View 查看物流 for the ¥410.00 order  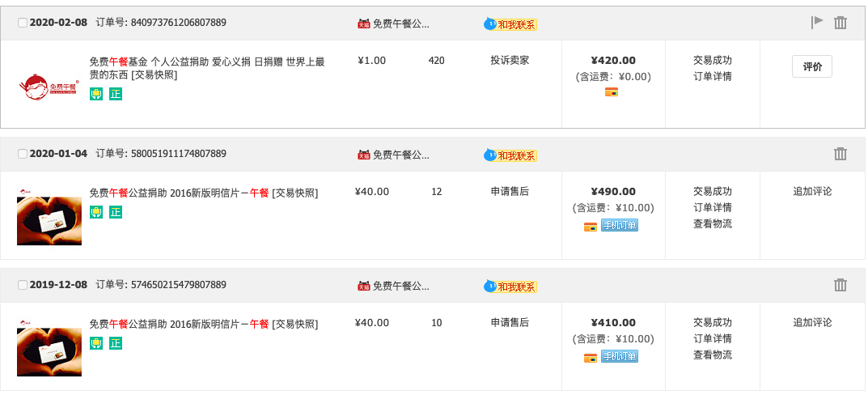click(x=713, y=355)
